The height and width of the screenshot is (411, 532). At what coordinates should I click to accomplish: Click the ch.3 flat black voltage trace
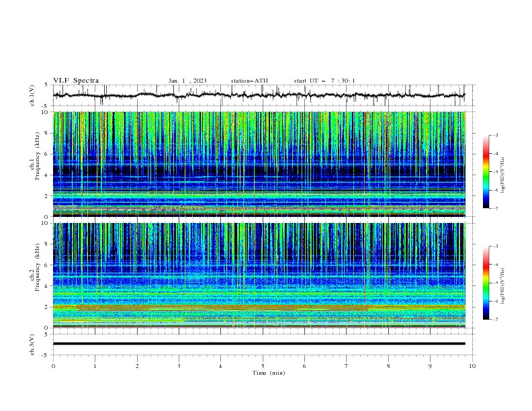[x=259, y=344]
